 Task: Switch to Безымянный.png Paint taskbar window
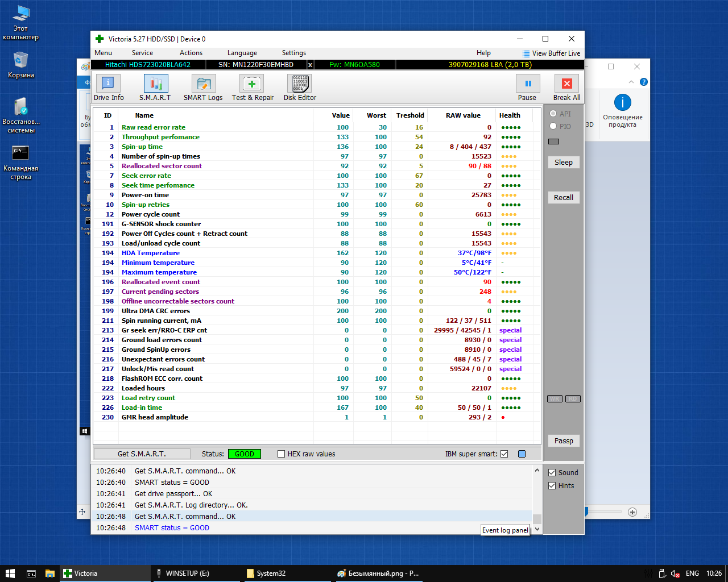[x=378, y=573]
